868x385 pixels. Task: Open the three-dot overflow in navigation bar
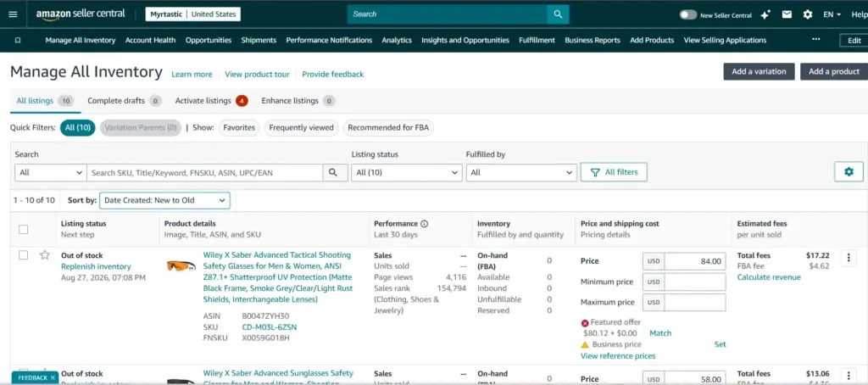pos(815,40)
